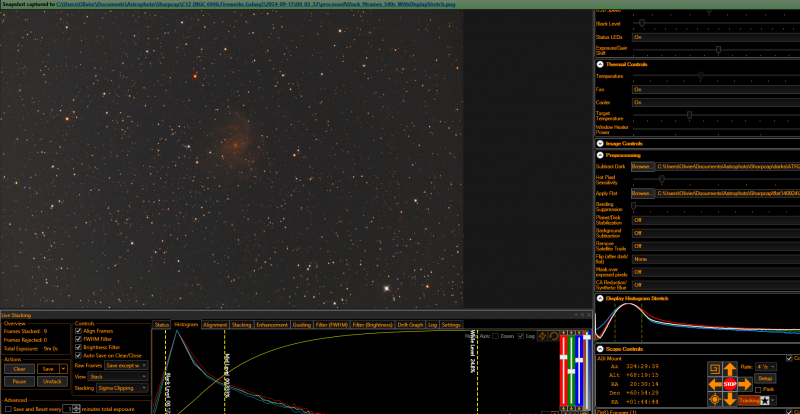
Task: Switch to the Alignment tab
Action: pos(215,325)
